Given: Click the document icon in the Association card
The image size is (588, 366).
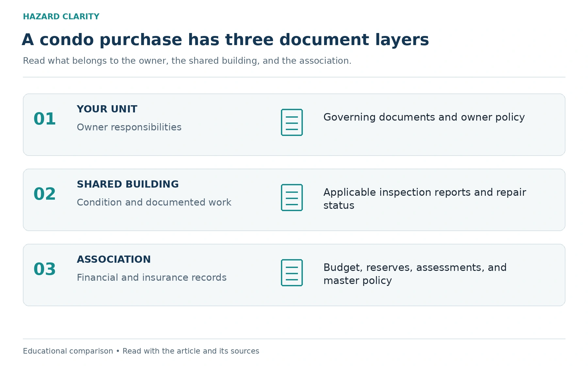Looking at the screenshot, I should click(x=292, y=273).
